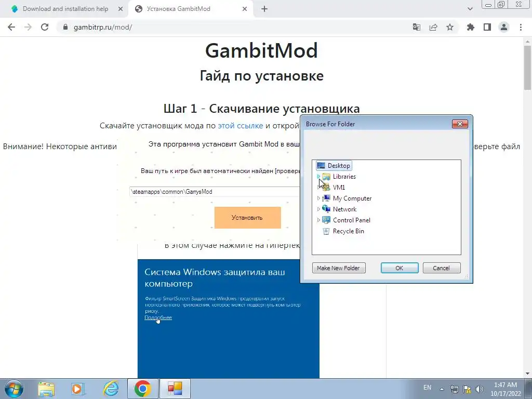Click the Recycle Bin icon in tree
532x399 pixels.
click(326, 231)
